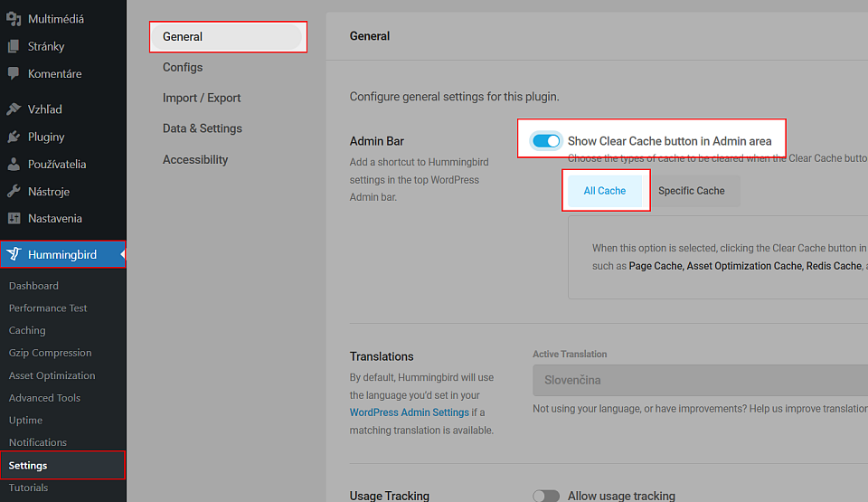Viewport: 868px width, 502px height.
Task: Enable the Allow usage tracking toggle
Action: pyautogui.click(x=546, y=496)
